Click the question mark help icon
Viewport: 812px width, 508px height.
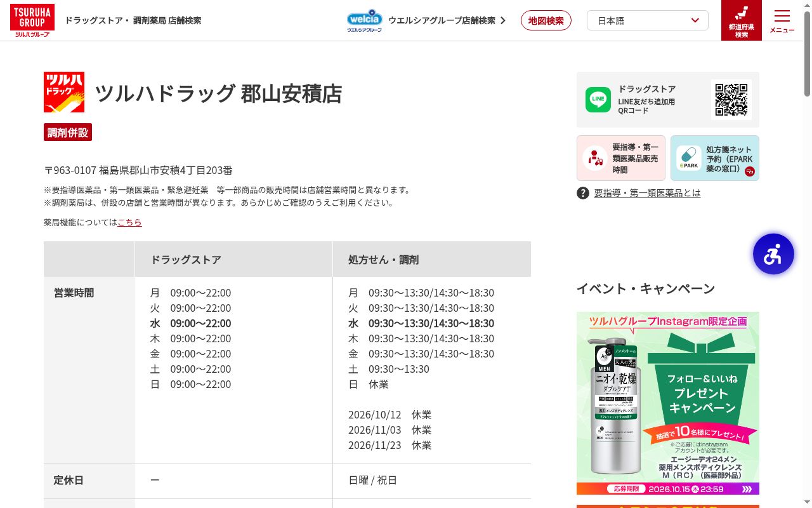[x=583, y=193]
